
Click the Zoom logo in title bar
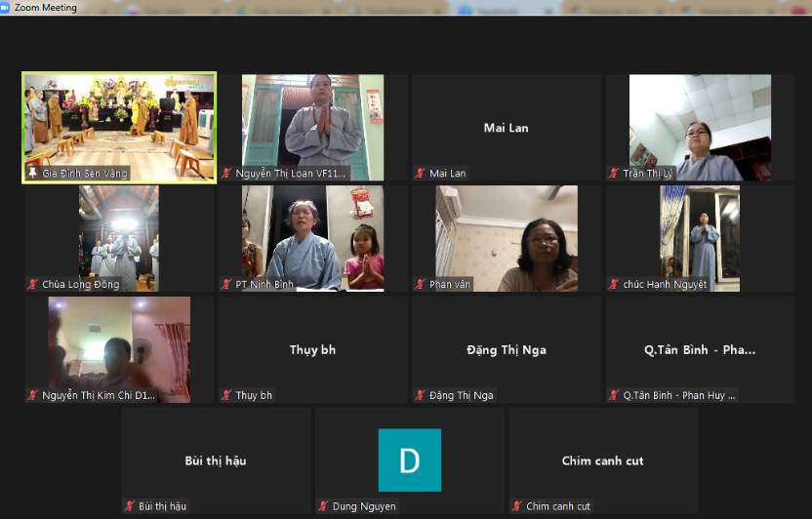7,7
